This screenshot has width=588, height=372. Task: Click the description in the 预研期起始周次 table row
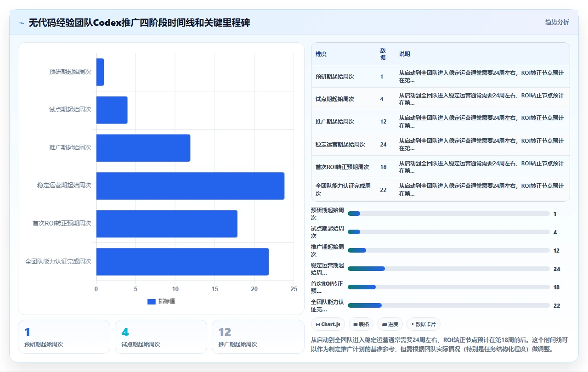(481, 77)
